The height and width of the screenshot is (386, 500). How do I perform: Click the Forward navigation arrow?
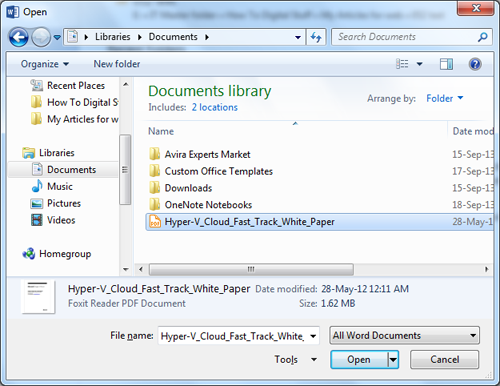(41, 37)
